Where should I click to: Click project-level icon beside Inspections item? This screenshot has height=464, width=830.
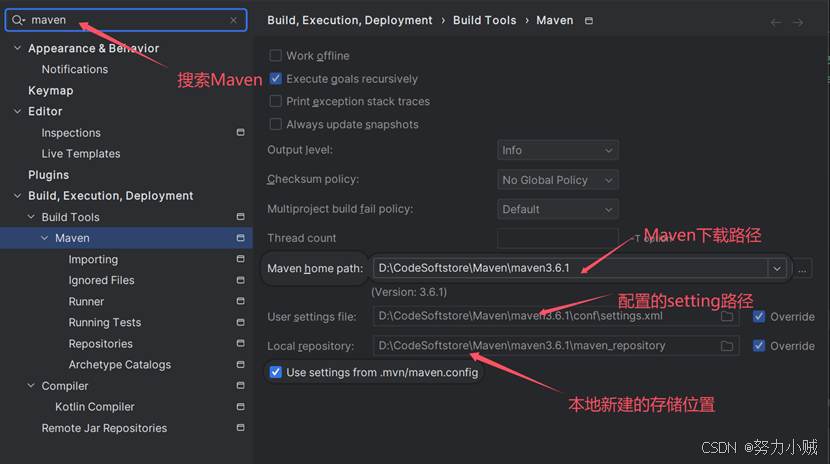[240, 133]
